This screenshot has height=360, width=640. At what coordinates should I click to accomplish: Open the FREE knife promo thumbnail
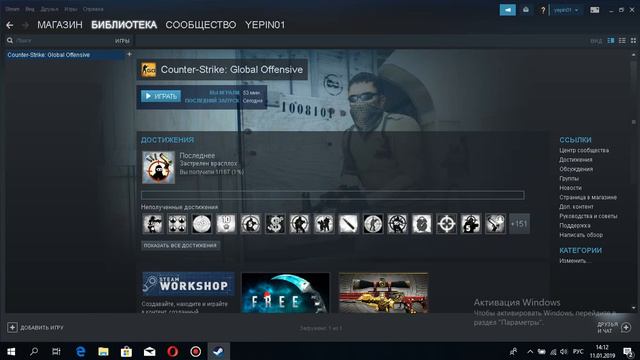coord(285,293)
